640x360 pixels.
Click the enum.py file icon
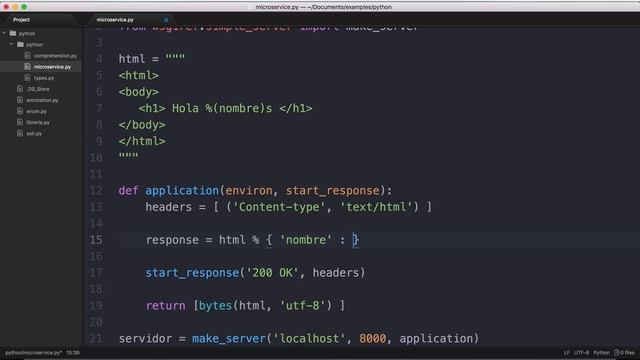[20, 111]
